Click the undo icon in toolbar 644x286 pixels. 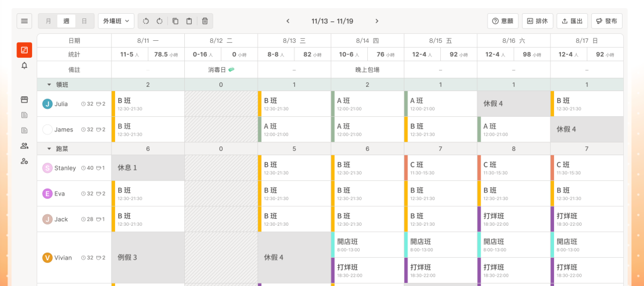point(146,21)
